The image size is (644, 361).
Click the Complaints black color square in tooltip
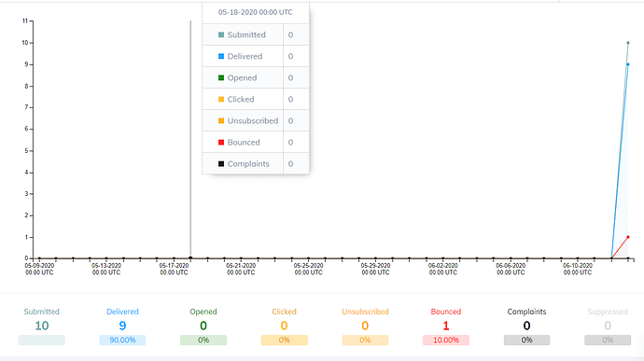coord(221,164)
